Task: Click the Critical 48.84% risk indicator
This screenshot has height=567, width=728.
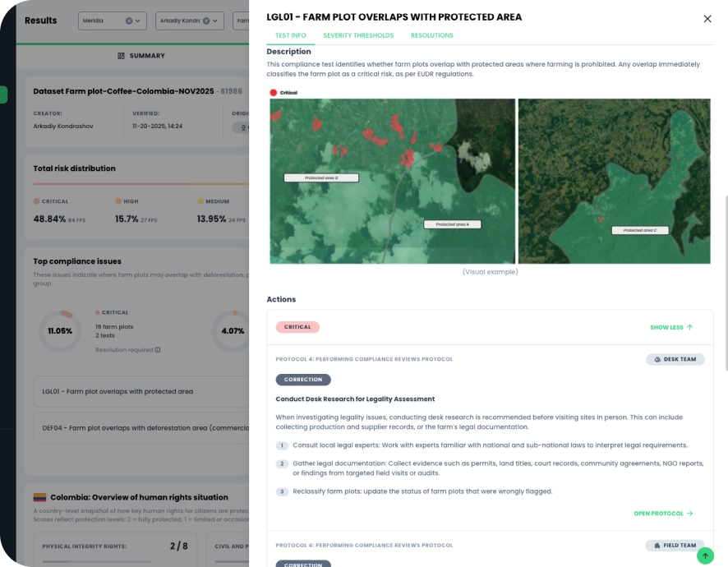Action: coord(59,213)
